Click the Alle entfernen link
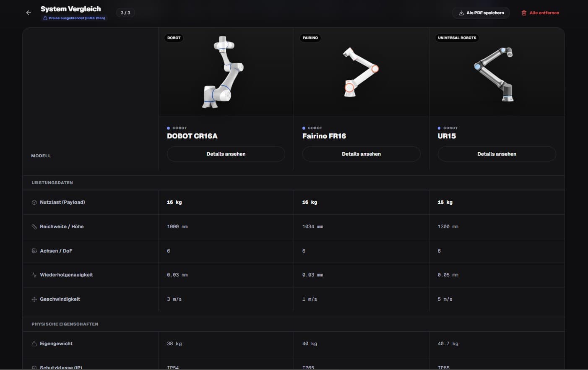The image size is (588, 370). [x=544, y=13]
